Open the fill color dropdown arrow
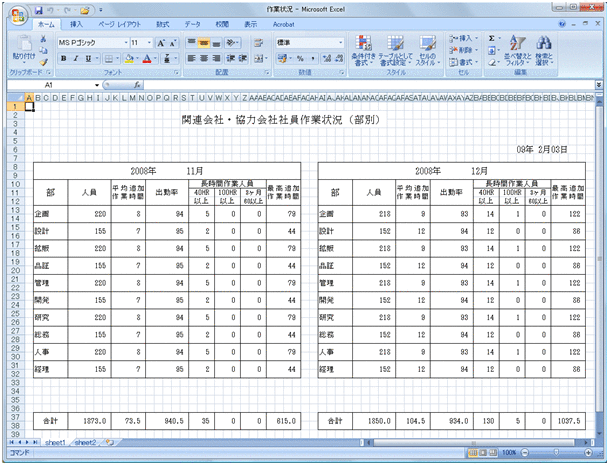 137,59
